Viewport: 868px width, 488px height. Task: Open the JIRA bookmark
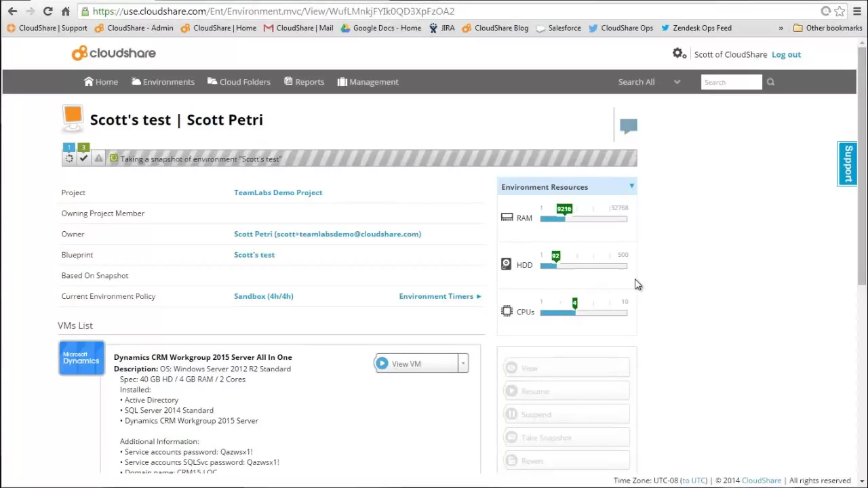tap(441, 28)
